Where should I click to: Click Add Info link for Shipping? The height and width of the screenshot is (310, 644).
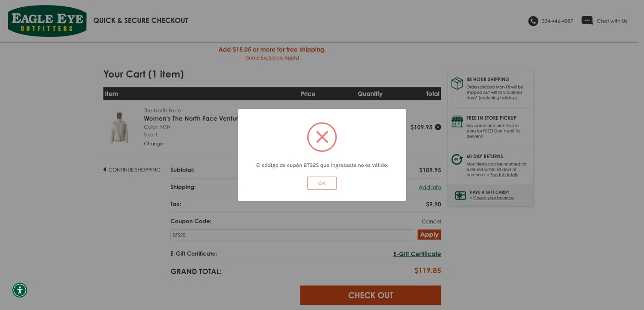tap(430, 187)
